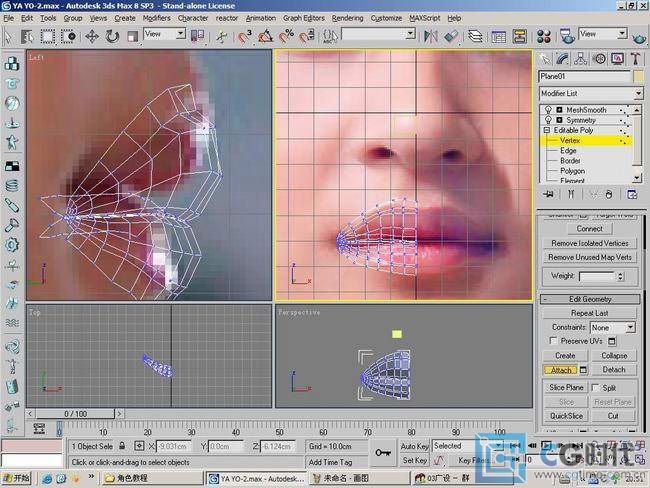
Task: Switch to the Motion panel tab
Action: (599, 59)
